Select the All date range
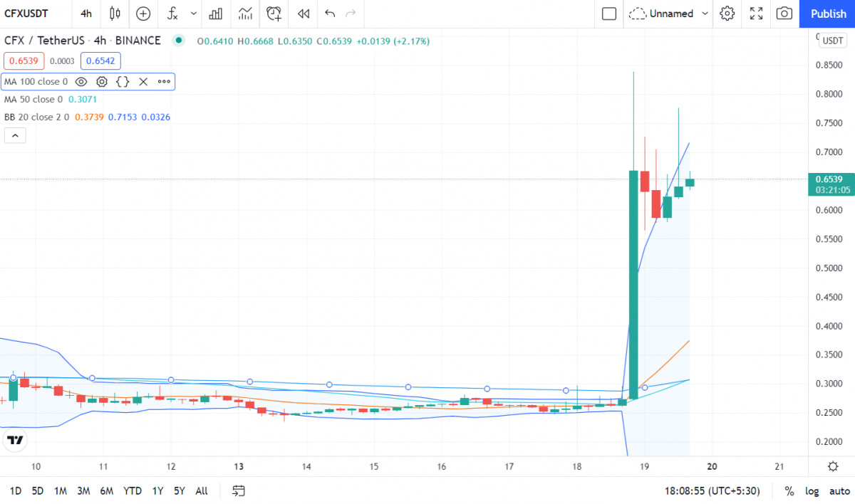 202,491
